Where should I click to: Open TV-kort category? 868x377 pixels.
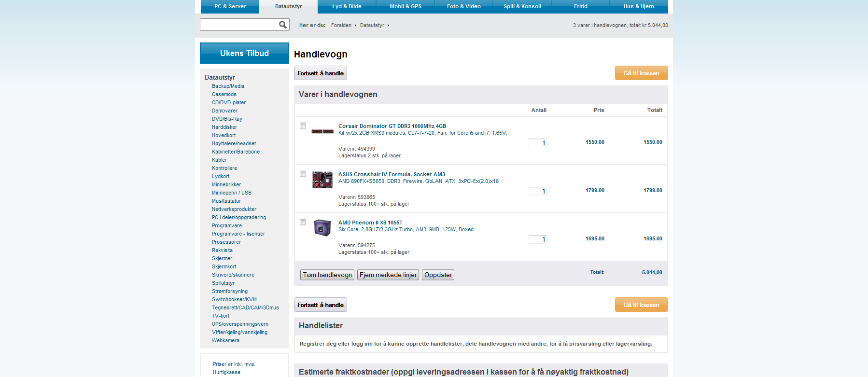point(221,316)
